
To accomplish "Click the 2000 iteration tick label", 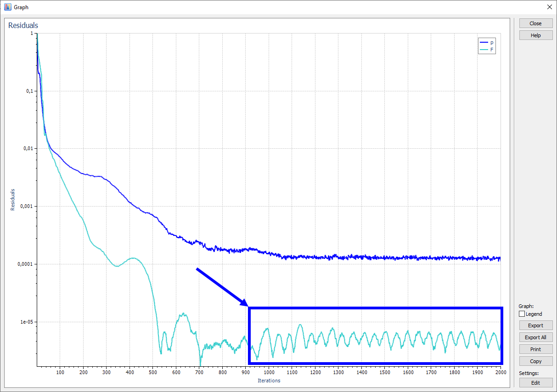I will (501, 372).
